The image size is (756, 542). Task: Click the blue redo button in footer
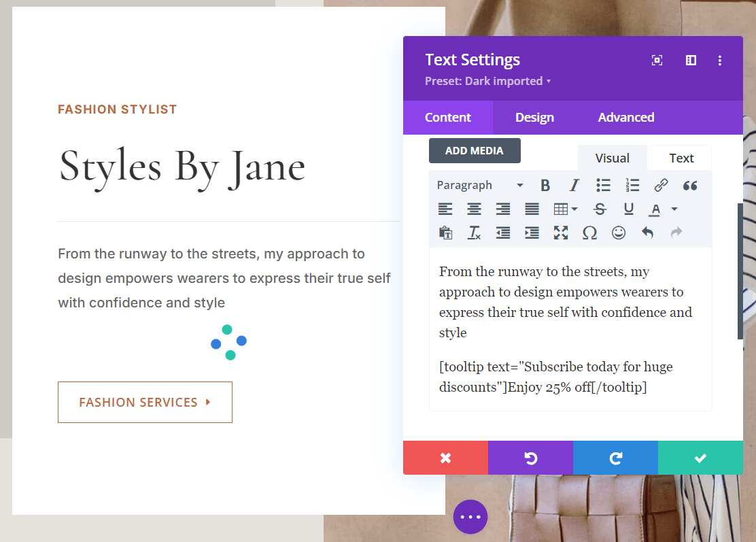[615, 458]
